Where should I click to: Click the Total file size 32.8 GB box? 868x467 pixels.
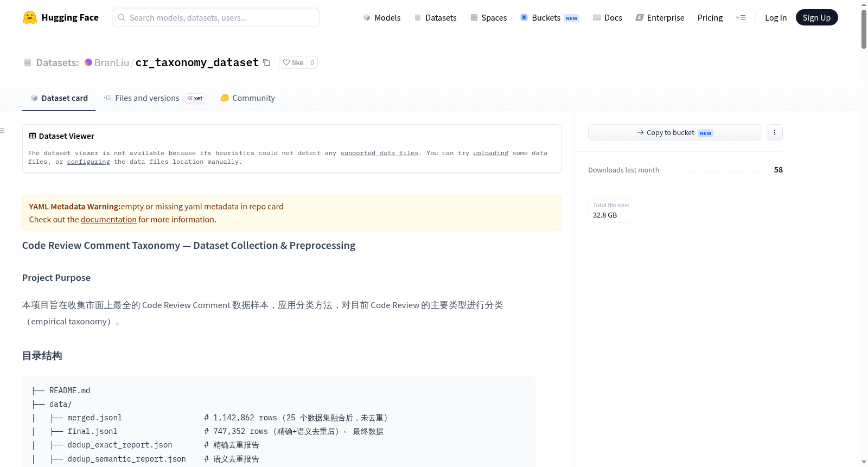(611, 210)
